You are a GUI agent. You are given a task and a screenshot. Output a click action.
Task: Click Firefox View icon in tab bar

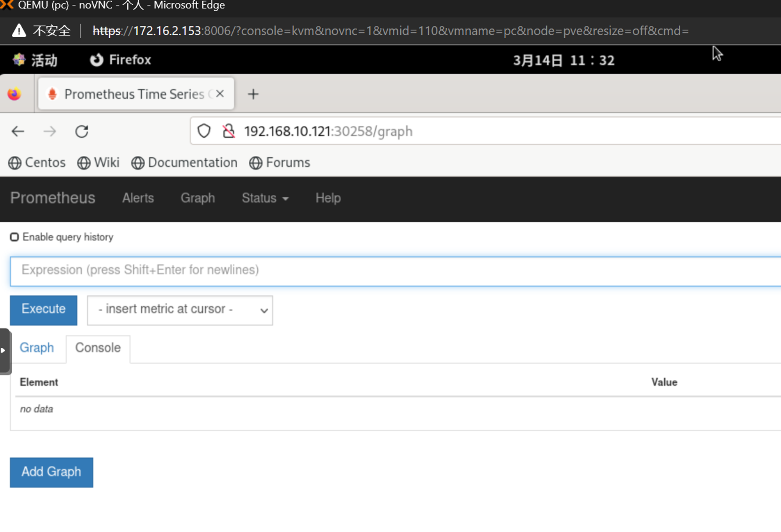pyautogui.click(x=15, y=94)
